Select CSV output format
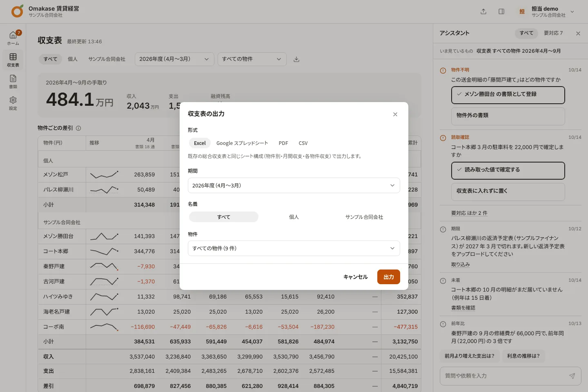The height and width of the screenshot is (392, 588). [x=303, y=143]
